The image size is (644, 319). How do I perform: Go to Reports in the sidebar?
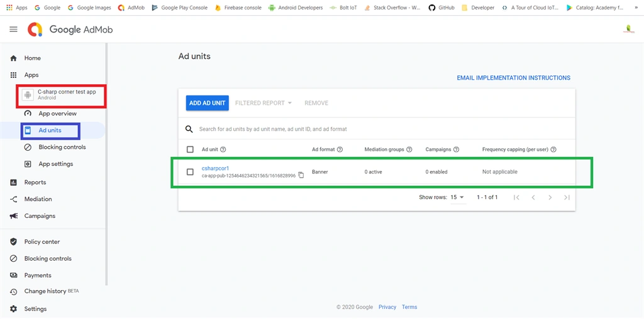pos(35,183)
